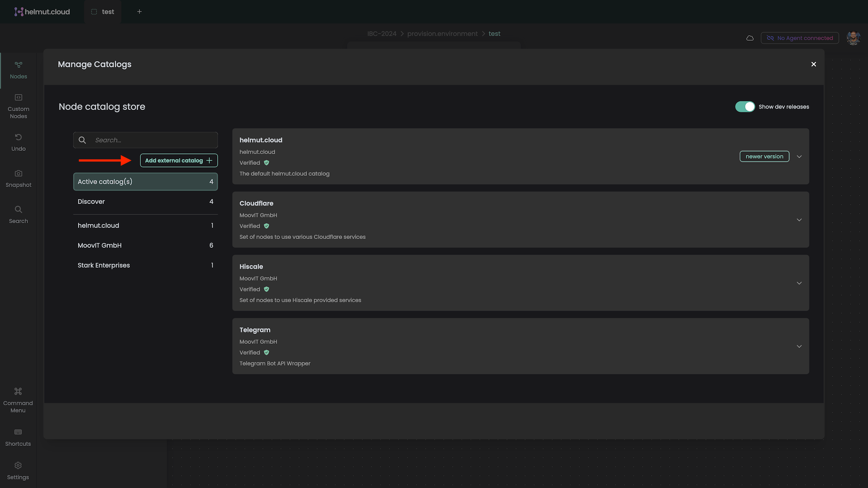868x488 pixels.
Task: Select the Discover catalog category
Action: pyautogui.click(x=145, y=202)
